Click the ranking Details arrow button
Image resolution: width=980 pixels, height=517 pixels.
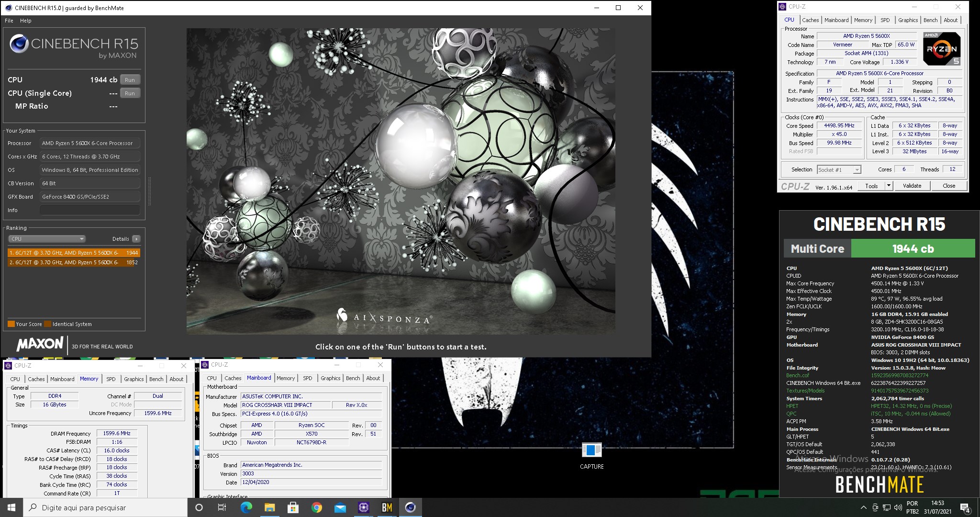[136, 239]
